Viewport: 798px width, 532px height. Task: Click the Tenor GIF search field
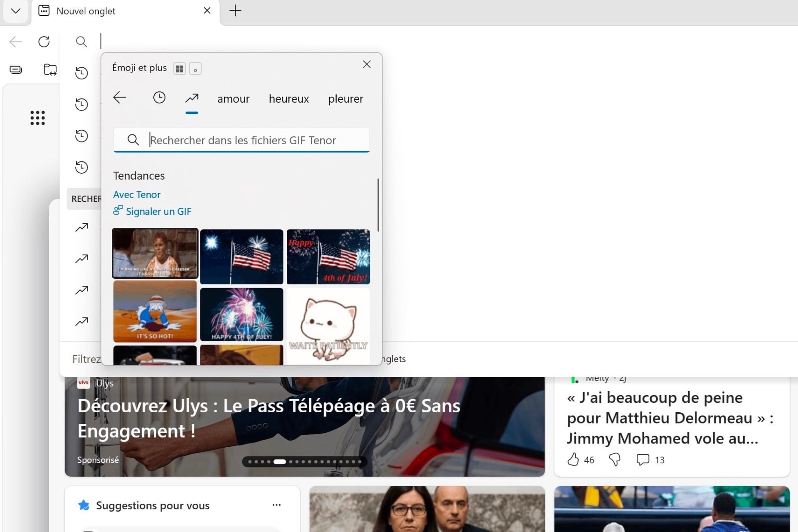point(241,140)
